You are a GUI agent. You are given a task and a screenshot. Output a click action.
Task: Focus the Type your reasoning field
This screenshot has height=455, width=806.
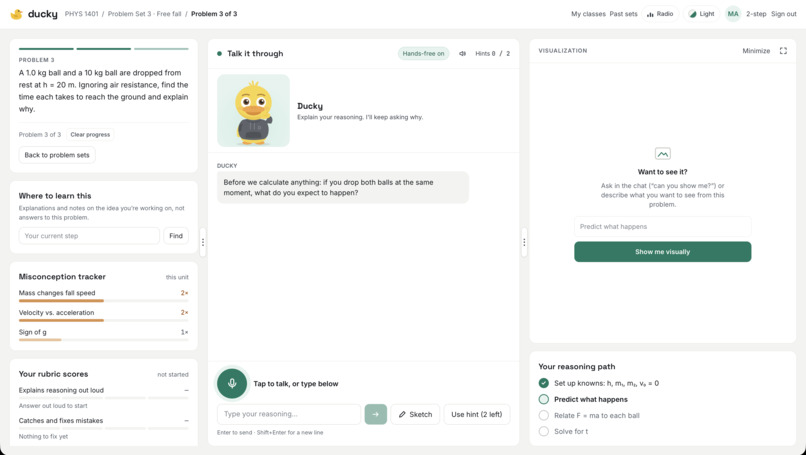[289, 414]
